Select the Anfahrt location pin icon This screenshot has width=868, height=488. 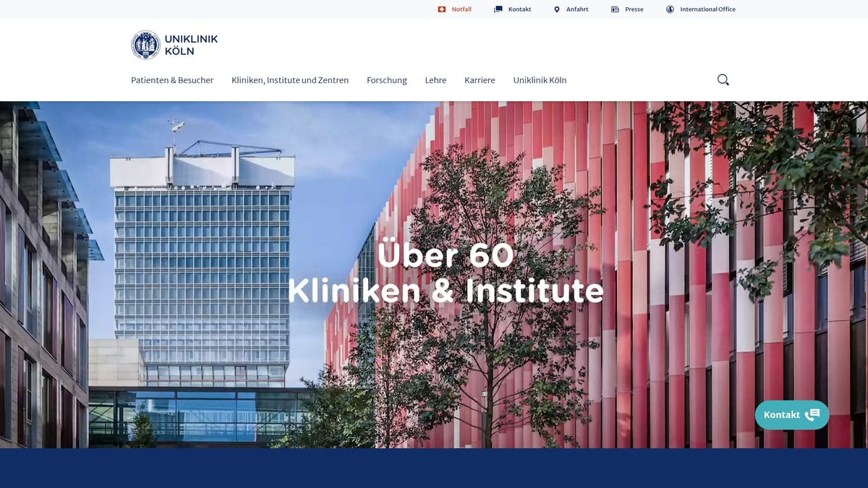click(556, 9)
